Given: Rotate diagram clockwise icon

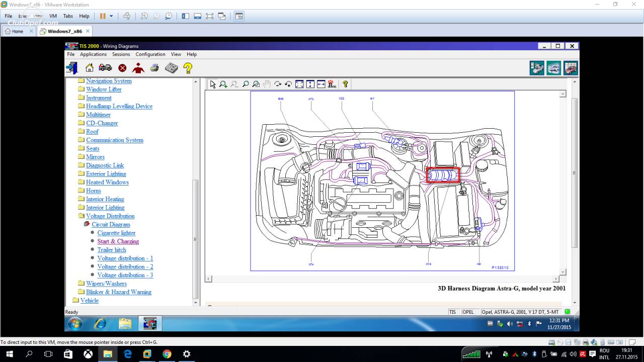Looking at the screenshot, I should click(x=278, y=84).
